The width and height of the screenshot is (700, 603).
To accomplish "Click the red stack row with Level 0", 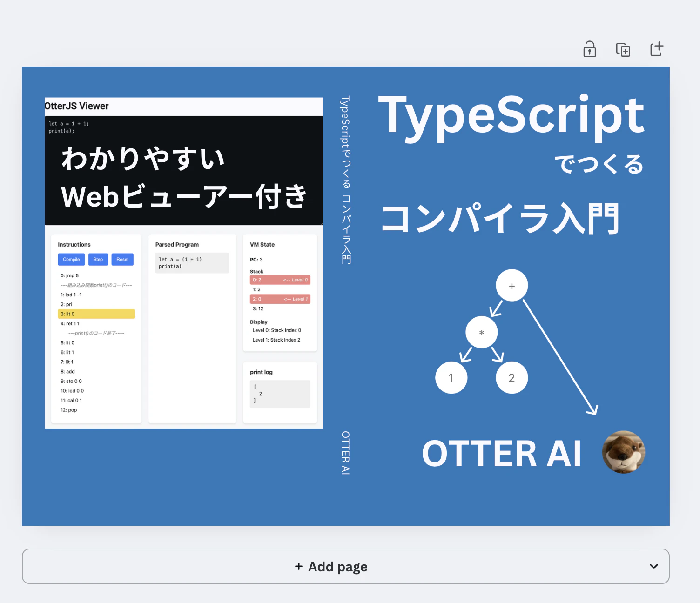I will 280,280.
